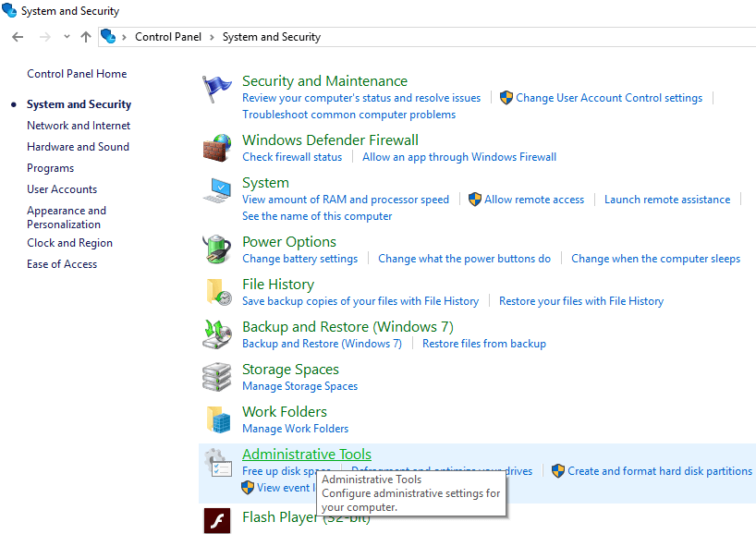The height and width of the screenshot is (534, 756).
Task: Open the recent locations dropdown arrow
Action: (67, 37)
